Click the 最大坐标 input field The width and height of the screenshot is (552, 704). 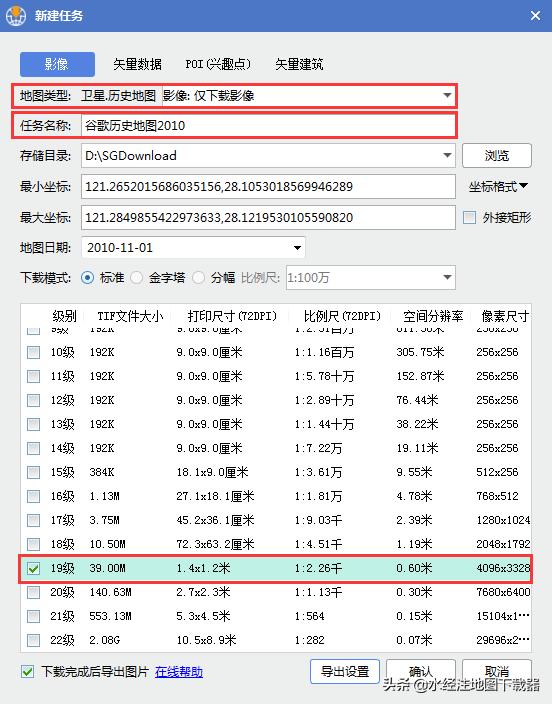point(268,217)
